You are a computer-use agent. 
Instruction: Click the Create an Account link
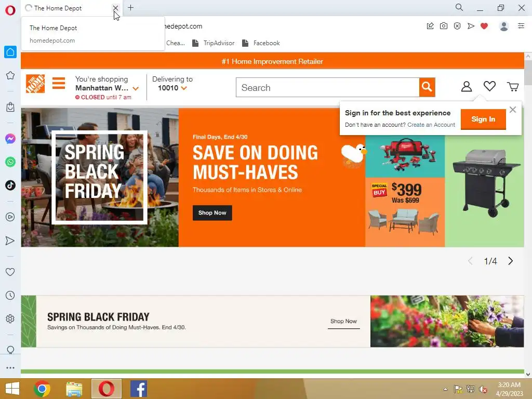tap(431, 125)
